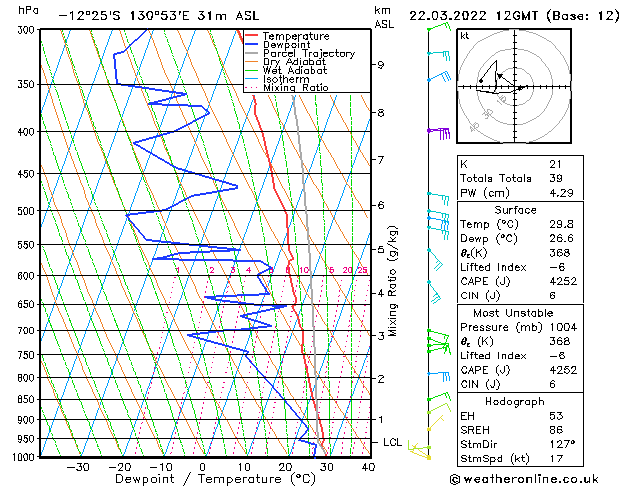Click the PW (cm) value 4.29
The height and width of the screenshot is (486, 629).
point(561,193)
